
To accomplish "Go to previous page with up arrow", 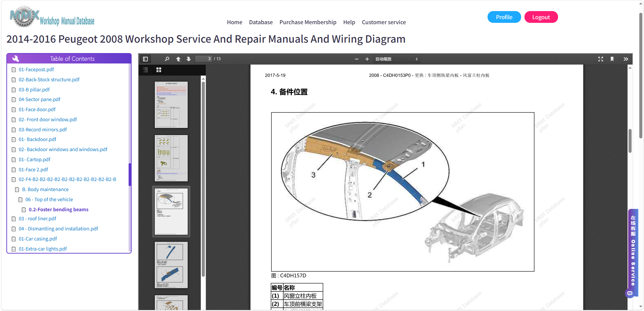I will (178, 59).
